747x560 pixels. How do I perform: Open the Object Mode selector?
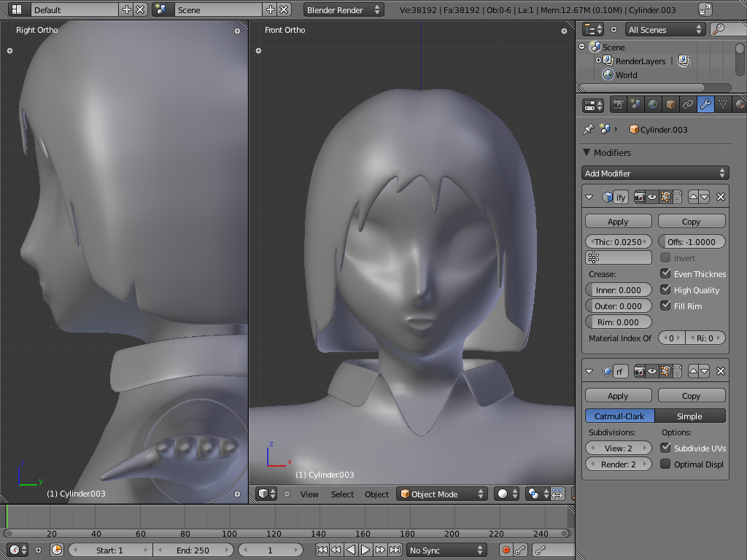[x=442, y=494]
